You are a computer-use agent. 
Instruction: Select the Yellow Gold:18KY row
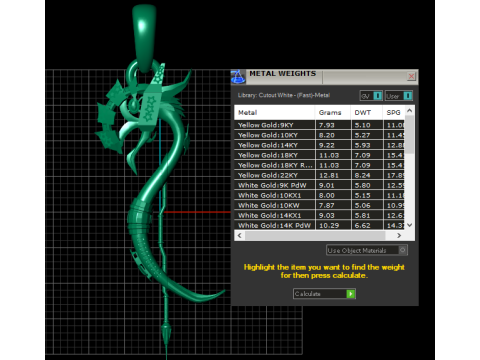(x=320, y=155)
